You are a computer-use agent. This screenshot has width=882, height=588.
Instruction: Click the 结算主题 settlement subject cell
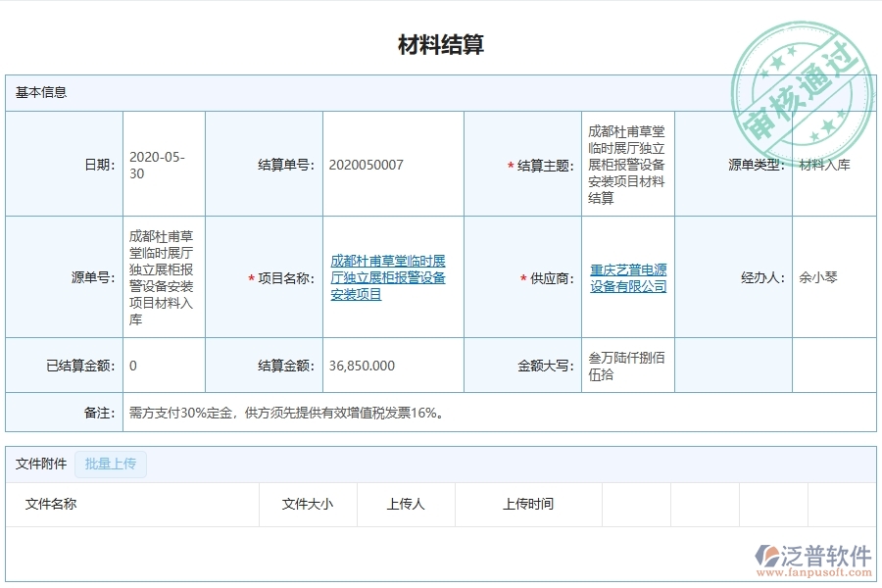[627, 164]
